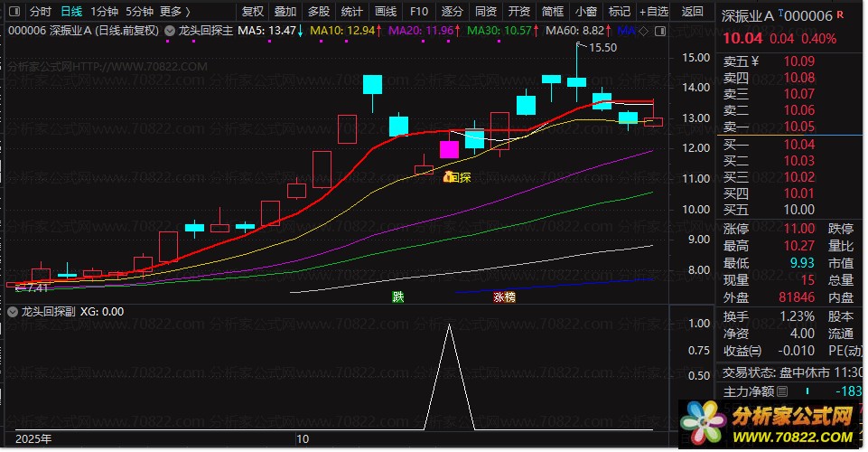Viewport: 868px width, 452px height.
Task: Click the MA10: 12.94 indicator label
Action: pyautogui.click(x=342, y=31)
